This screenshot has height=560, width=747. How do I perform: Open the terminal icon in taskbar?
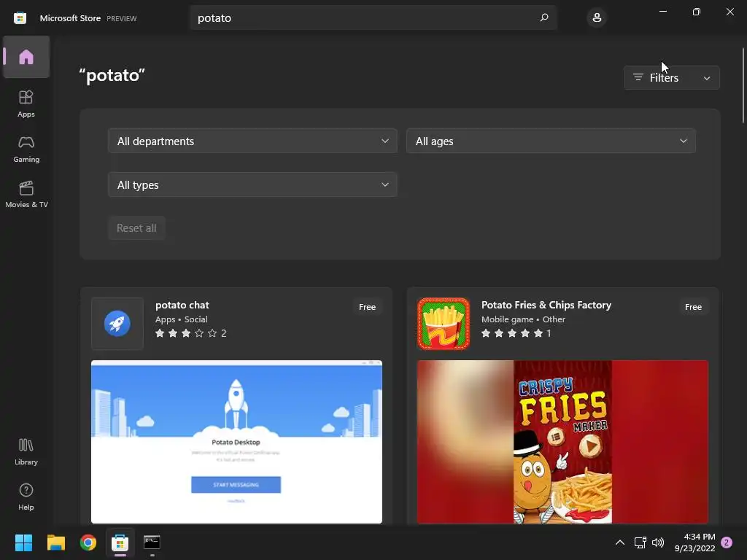tap(152, 542)
